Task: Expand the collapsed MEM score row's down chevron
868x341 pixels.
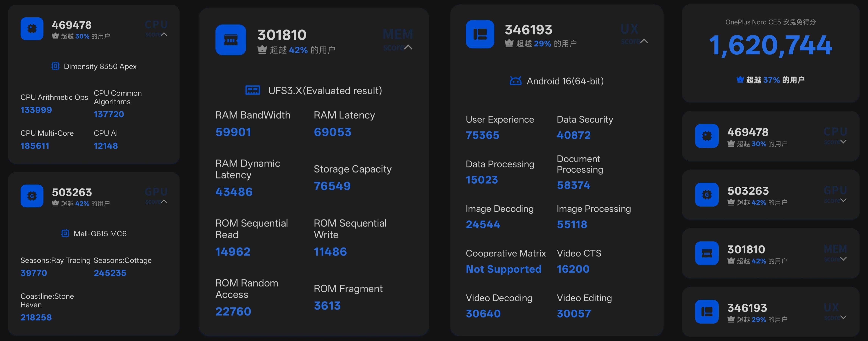Action: point(843,259)
